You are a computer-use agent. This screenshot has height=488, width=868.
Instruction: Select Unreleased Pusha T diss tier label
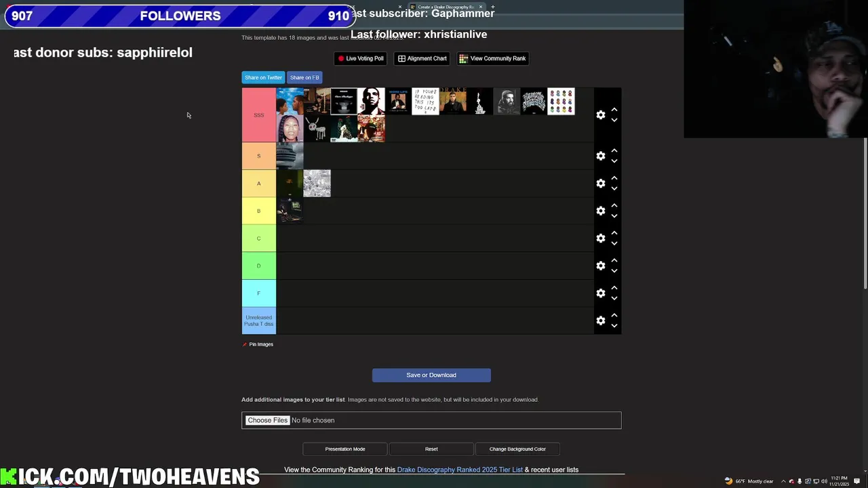coord(259,321)
